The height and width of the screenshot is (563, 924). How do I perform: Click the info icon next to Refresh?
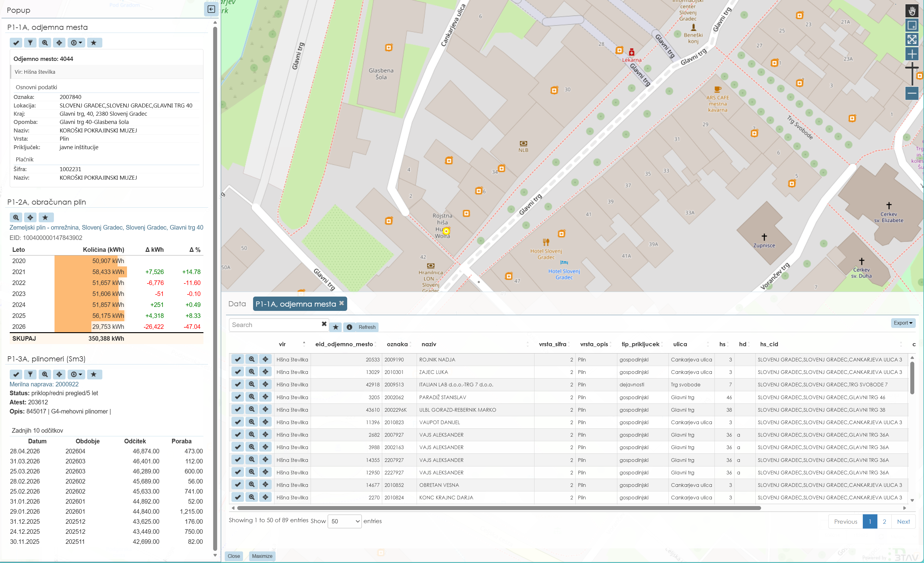(349, 327)
